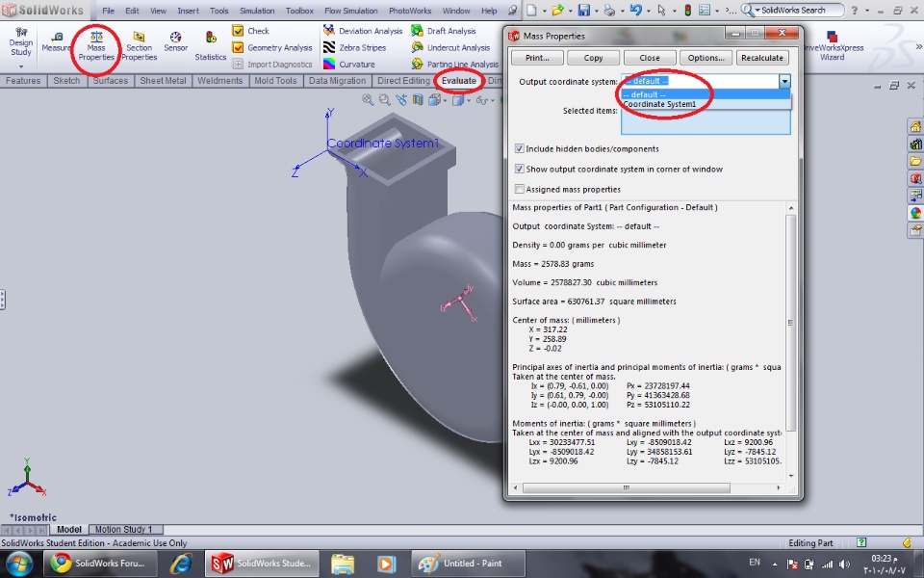Open the Design Study tool
The height and width of the screenshot is (578, 924).
(x=20, y=42)
